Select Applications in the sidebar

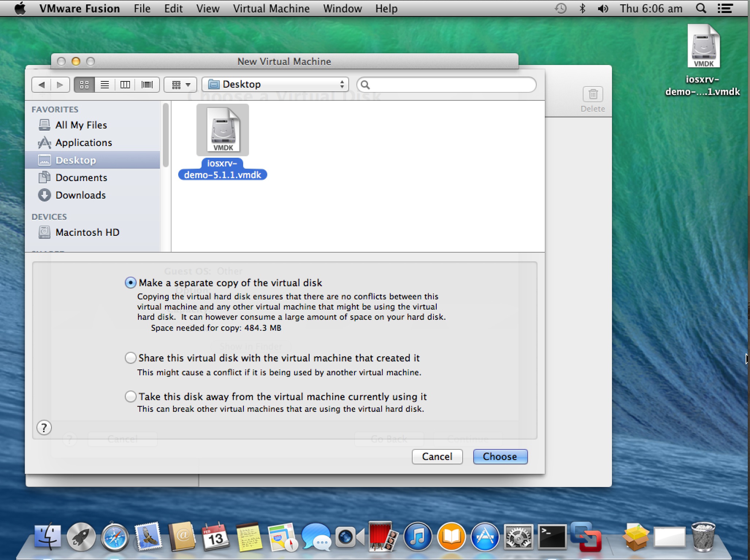pos(93,143)
